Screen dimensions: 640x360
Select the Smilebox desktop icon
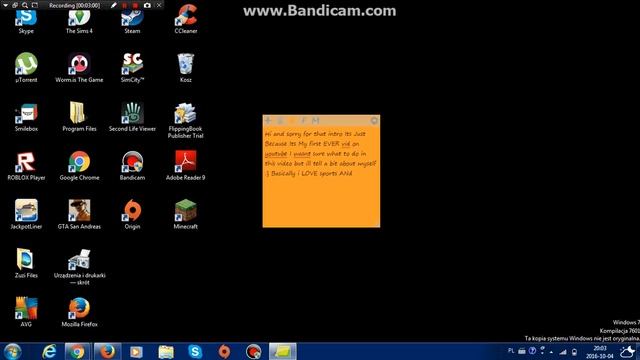click(26, 117)
